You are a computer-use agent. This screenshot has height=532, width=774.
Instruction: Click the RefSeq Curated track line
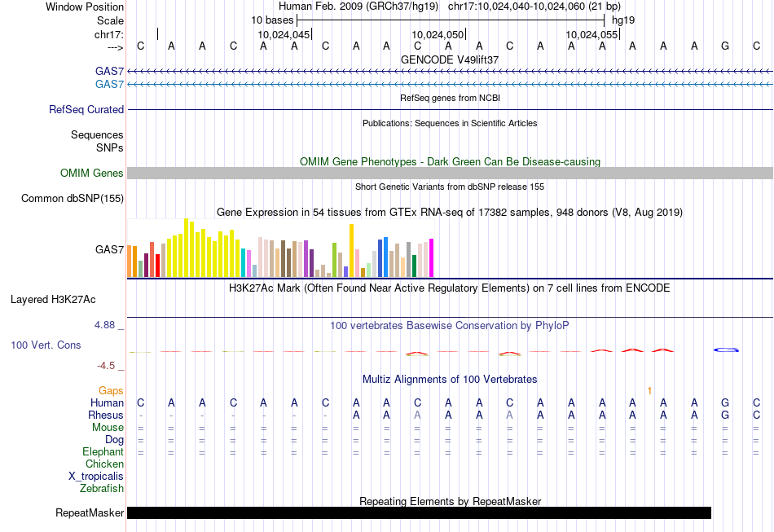coord(451,109)
